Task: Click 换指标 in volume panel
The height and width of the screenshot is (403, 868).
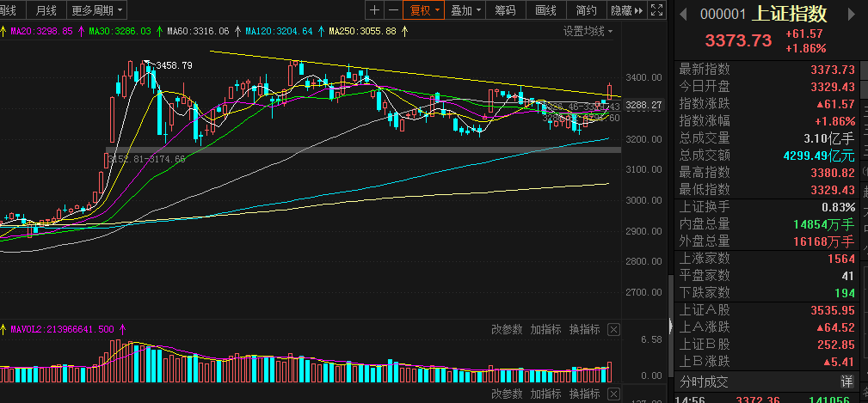Action: [x=585, y=330]
